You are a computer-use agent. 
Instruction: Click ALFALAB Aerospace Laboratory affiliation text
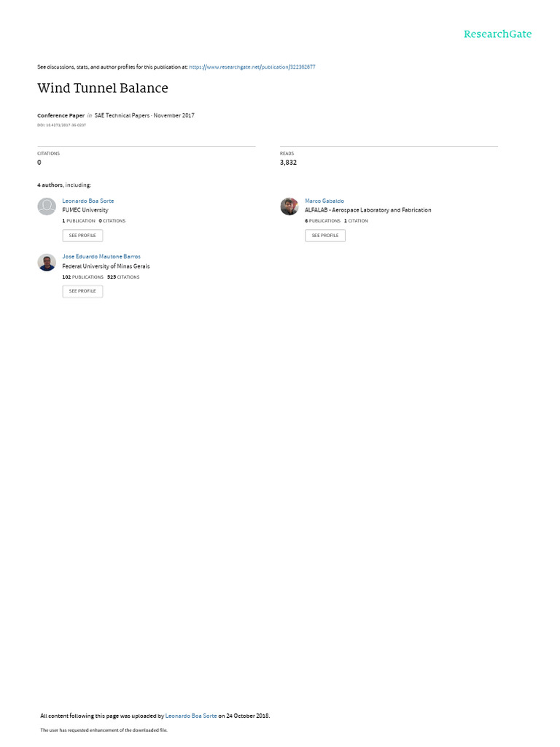tap(368, 210)
